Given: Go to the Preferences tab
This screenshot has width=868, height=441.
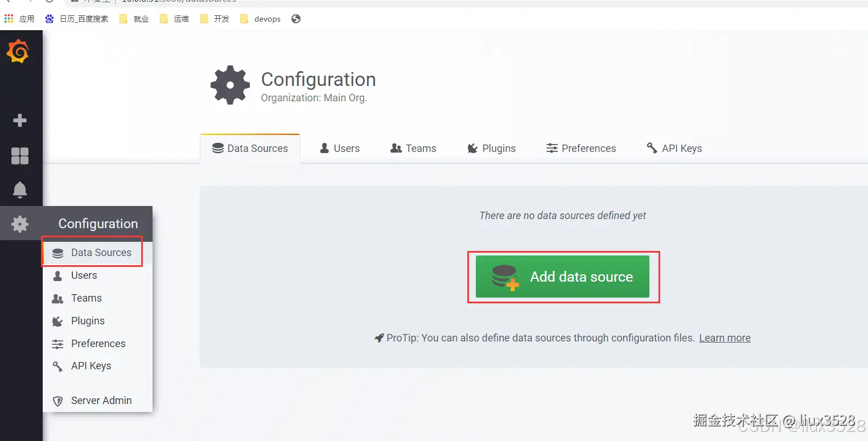Looking at the screenshot, I should point(581,149).
